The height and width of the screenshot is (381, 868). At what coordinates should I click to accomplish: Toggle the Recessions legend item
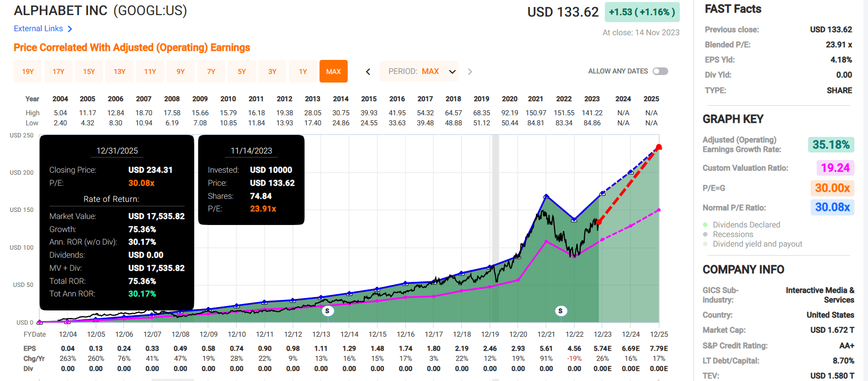click(x=733, y=235)
